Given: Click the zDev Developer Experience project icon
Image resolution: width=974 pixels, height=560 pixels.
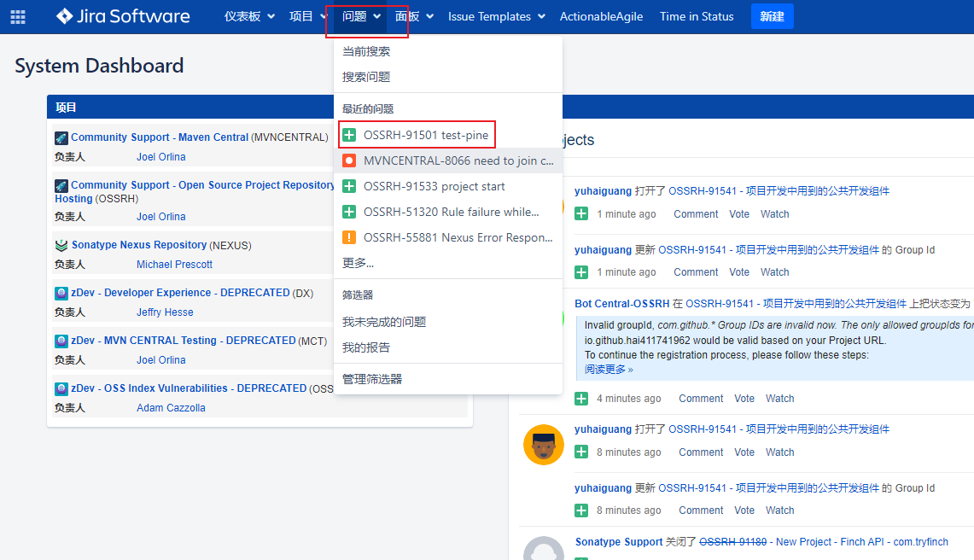Looking at the screenshot, I should click(61, 294).
